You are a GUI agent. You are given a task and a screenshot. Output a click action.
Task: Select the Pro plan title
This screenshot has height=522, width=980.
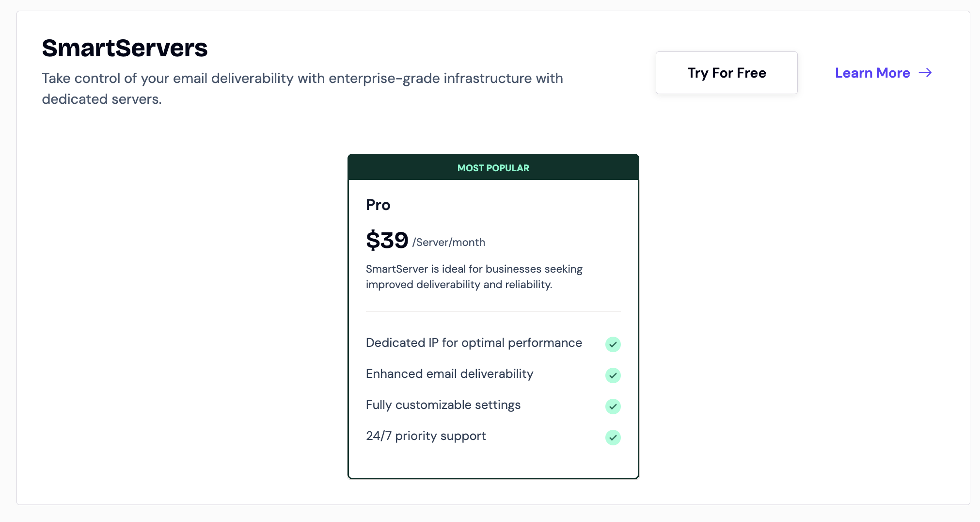click(378, 205)
